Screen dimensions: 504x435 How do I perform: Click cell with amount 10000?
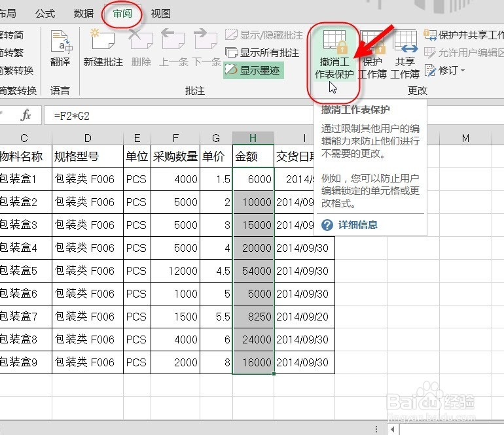point(253,202)
